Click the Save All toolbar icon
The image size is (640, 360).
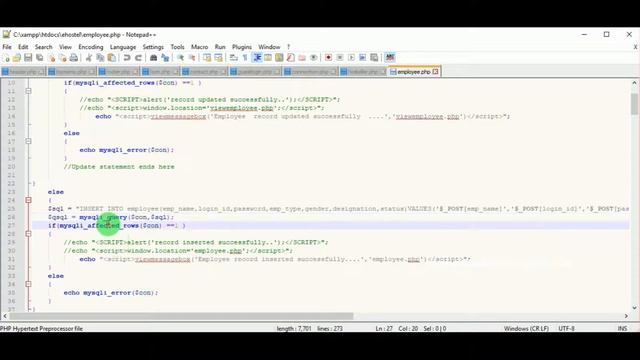coord(39,58)
